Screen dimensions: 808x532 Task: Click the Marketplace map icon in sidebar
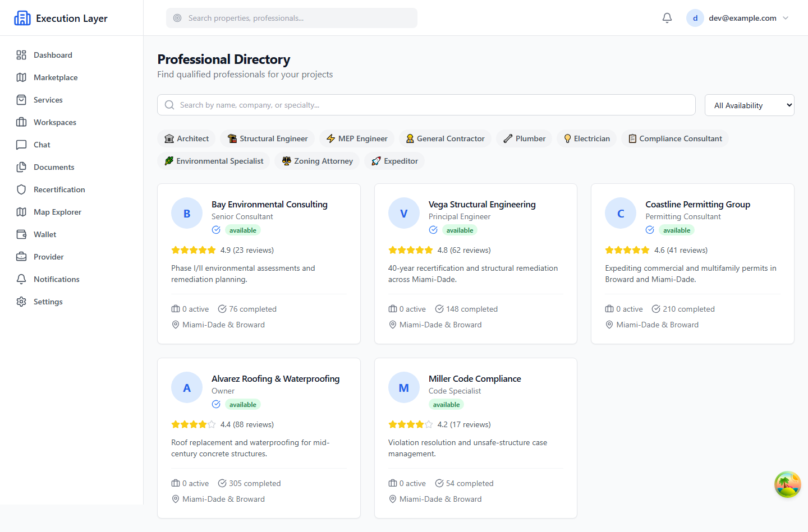(21, 77)
